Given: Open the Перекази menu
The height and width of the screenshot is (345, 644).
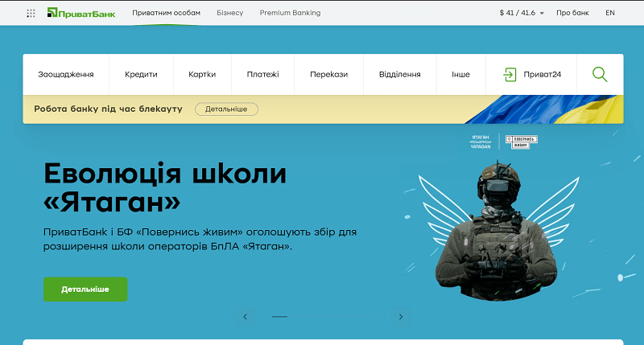Looking at the screenshot, I should (x=329, y=75).
